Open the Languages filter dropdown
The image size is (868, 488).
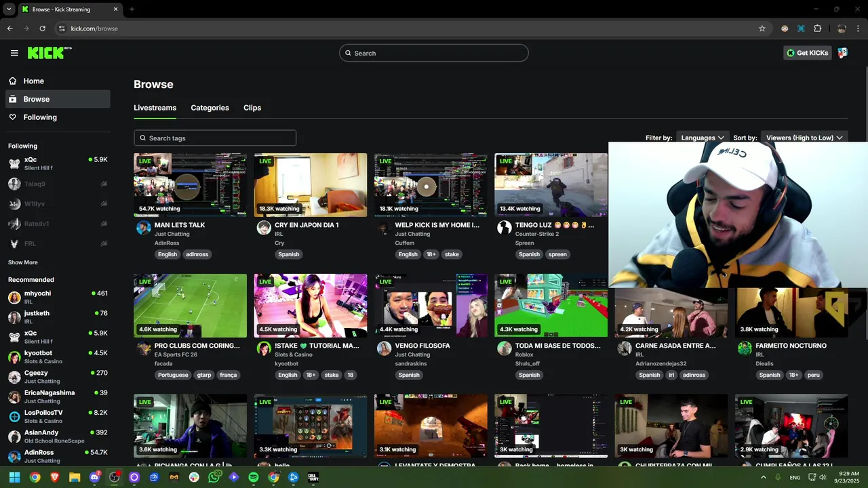tap(703, 138)
